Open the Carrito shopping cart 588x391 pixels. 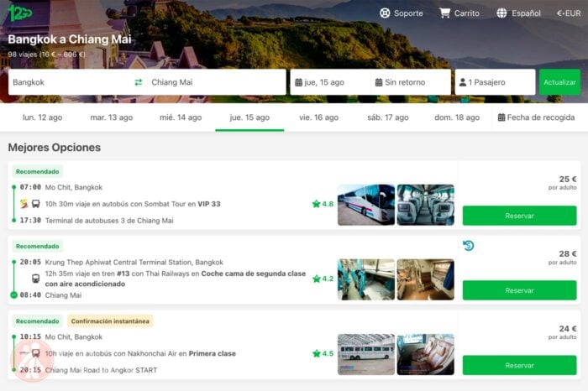[459, 13]
